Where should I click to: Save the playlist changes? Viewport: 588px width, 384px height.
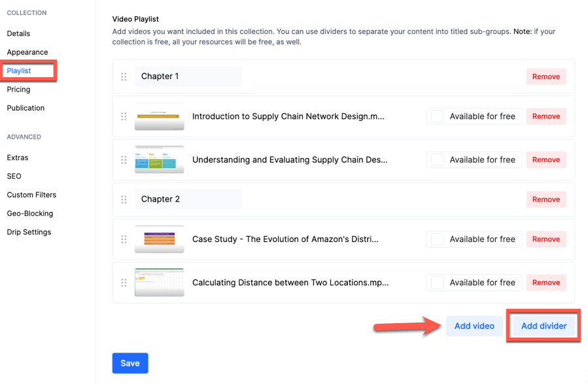pyautogui.click(x=130, y=363)
